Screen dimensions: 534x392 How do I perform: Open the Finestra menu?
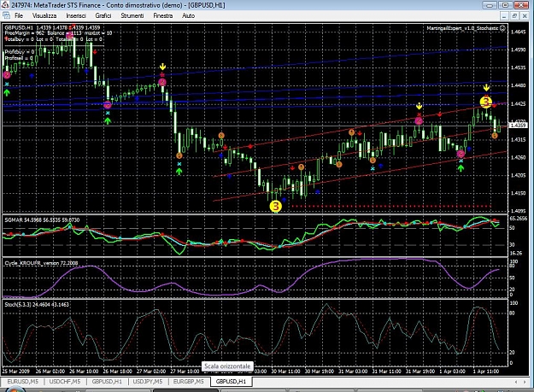(163, 15)
